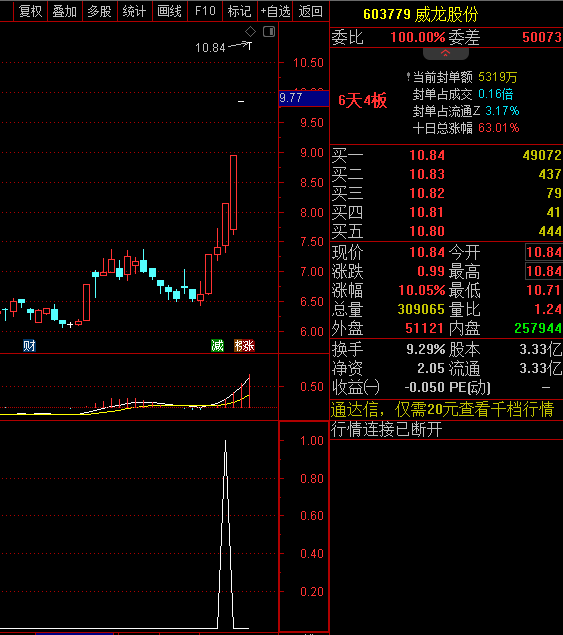Click the 10.84 high price annotation
The height and width of the screenshot is (635, 563).
[210, 48]
